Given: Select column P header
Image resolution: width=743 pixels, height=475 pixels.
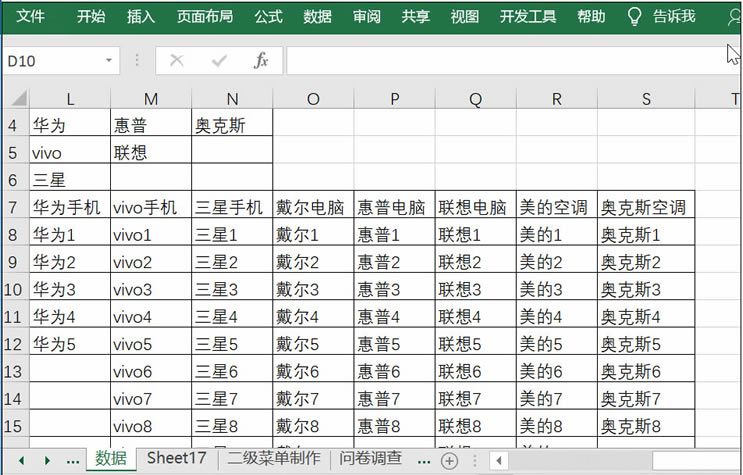Looking at the screenshot, I should [395, 99].
